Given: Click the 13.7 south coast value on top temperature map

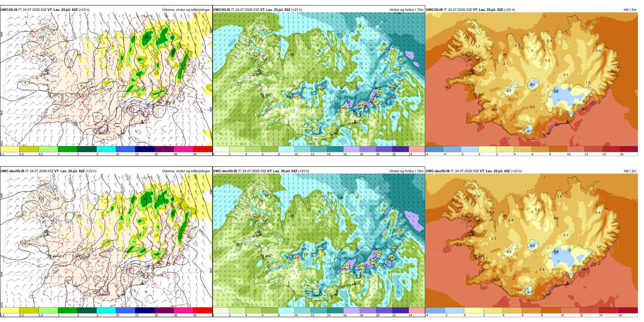Looking at the screenshot, I should (557, 125).
